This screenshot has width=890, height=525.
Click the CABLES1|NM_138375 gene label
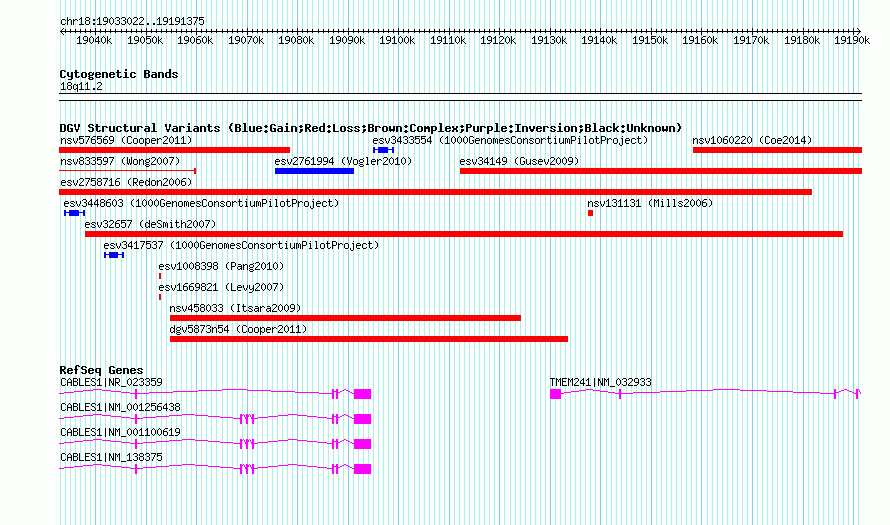point(111,457)
